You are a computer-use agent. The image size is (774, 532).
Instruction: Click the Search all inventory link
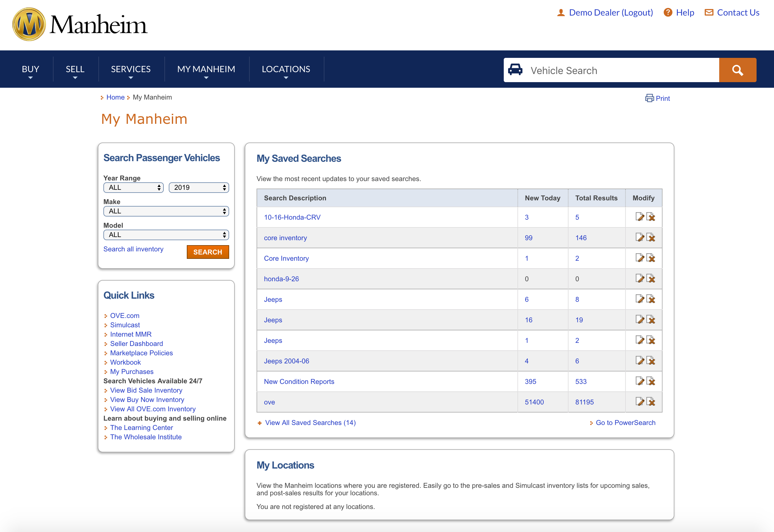pyautogui.click(x=134, y=249)
